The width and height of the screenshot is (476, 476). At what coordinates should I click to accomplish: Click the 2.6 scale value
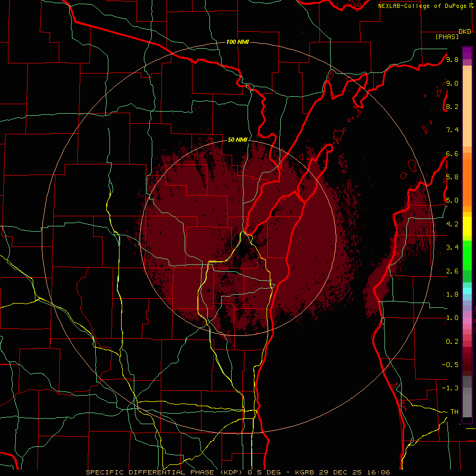[x=452, y=271]
